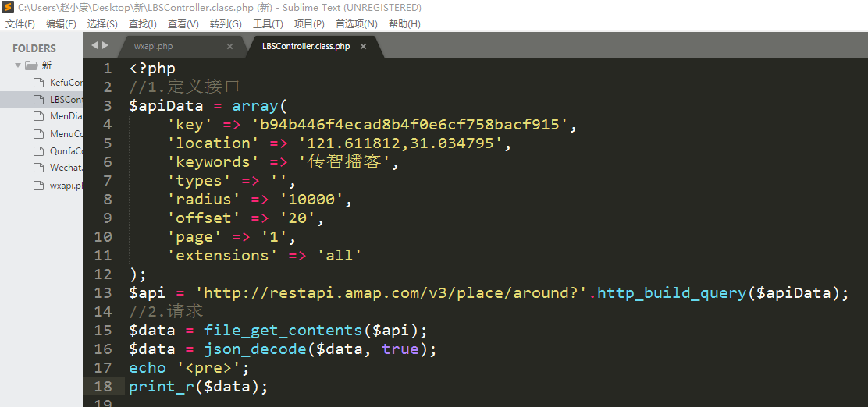Click the file icon beside MenDia file
Viewport: 868px width, 407px height.
pos(37,117)
